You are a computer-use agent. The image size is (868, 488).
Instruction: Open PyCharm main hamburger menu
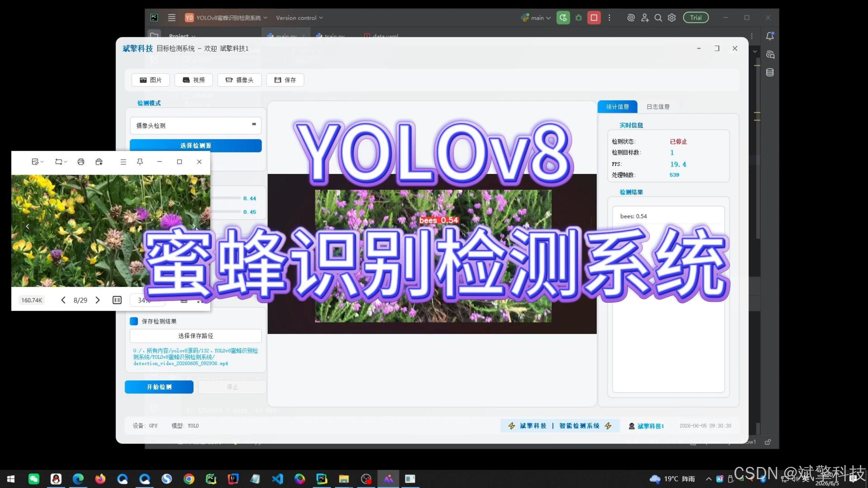pos(172,18)
